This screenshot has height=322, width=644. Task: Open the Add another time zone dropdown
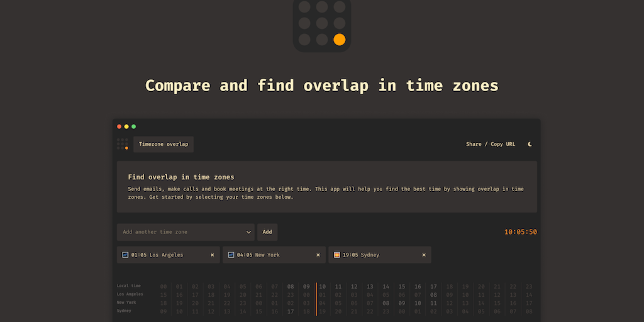pyautogui.click(x=186, y=232)
